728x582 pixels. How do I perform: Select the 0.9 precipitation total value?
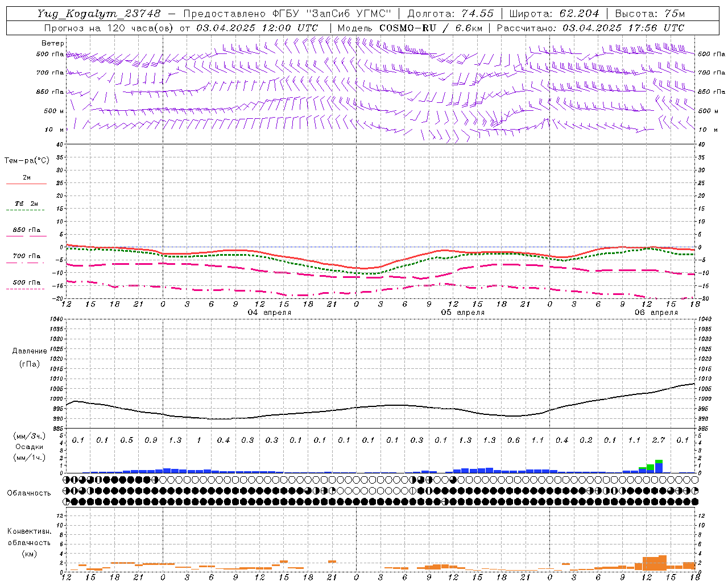pyautogui.click(x=151, y=440)
